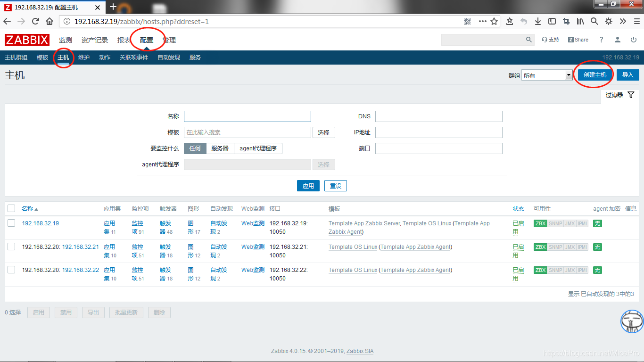Open 报表 in the top menu
This screenshot has height=362, width=644.
pos(124,40)
